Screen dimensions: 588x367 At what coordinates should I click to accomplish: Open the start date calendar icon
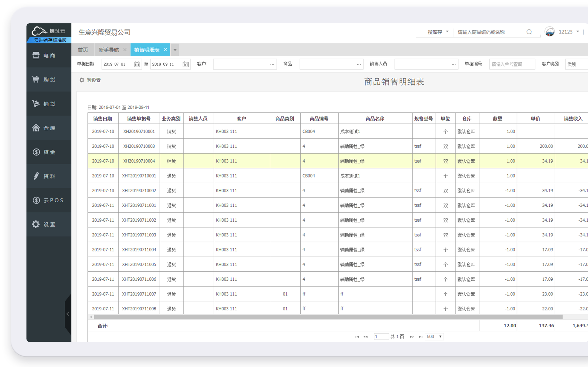137,64
